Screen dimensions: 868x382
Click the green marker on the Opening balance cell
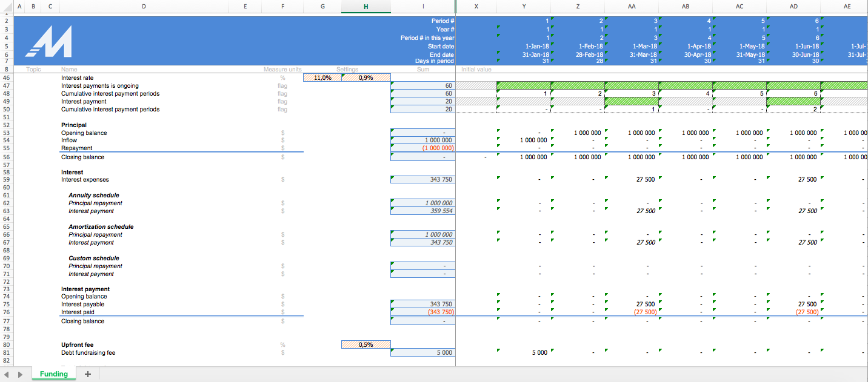(x=498, y=130)
